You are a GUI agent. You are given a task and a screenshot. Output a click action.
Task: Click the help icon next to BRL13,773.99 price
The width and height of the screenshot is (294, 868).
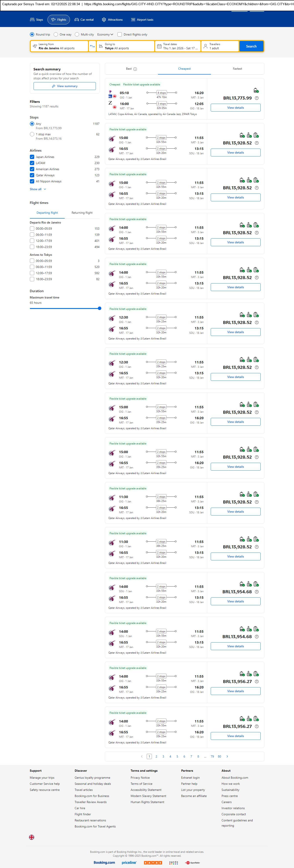tap(257, 98)
